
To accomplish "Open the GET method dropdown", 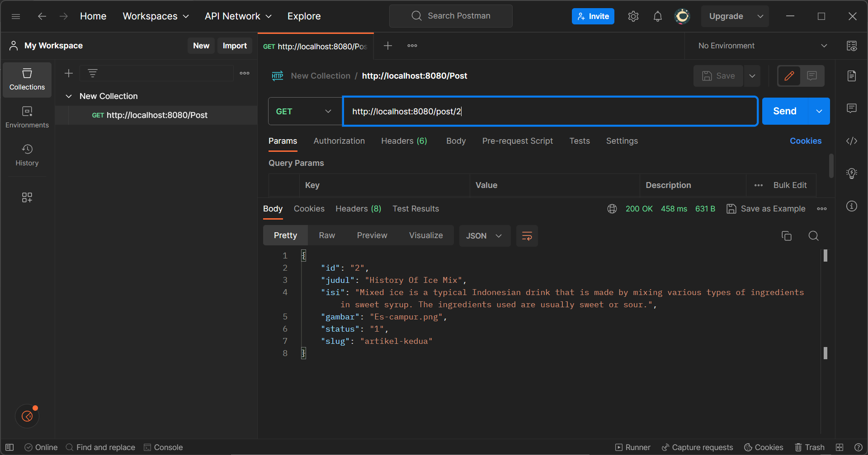I will (x=305, y=111).
